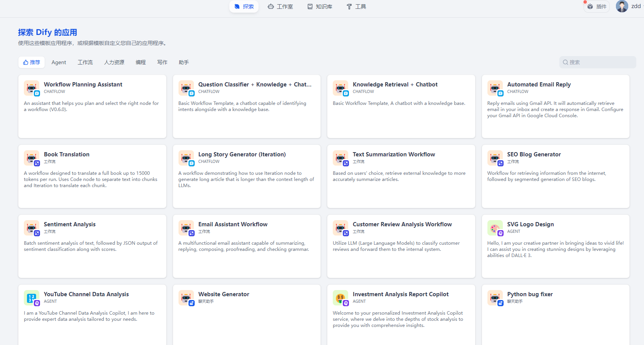
Task: Click the Knowledge Retrieval + Chatbot title
Action: (x=395, y=85)
